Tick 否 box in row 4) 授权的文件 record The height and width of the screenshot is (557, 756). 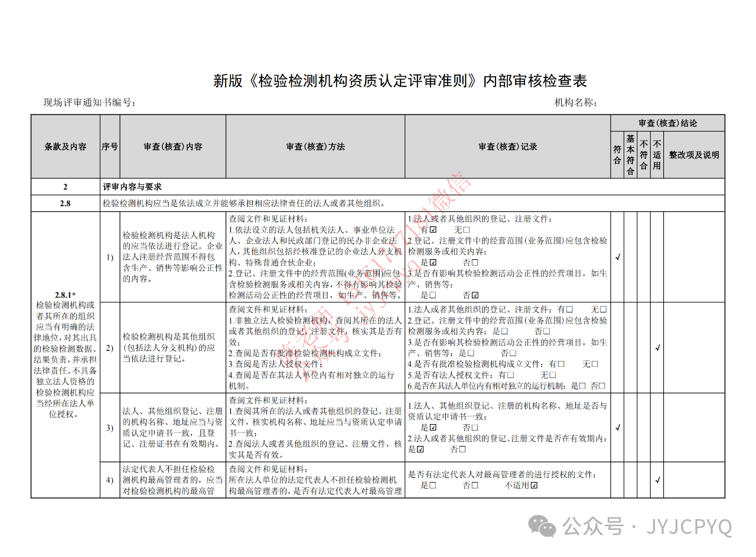coord(474,486)
